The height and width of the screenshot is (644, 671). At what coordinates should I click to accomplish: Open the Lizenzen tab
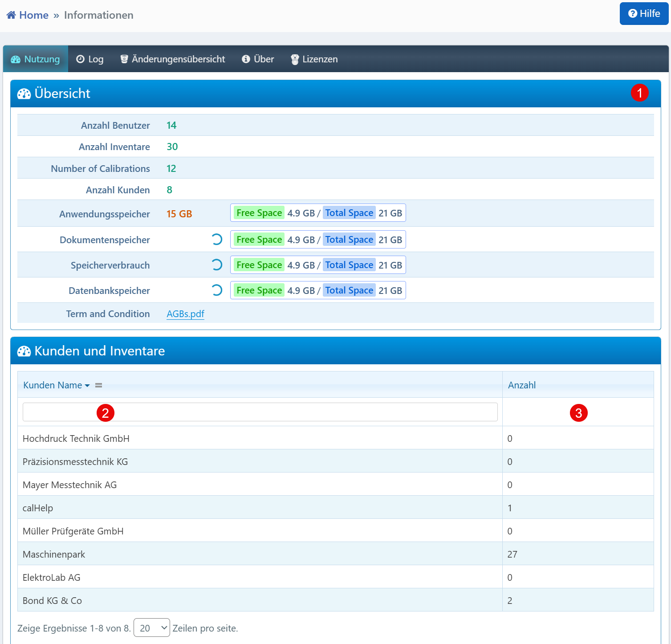click(314, 59)
